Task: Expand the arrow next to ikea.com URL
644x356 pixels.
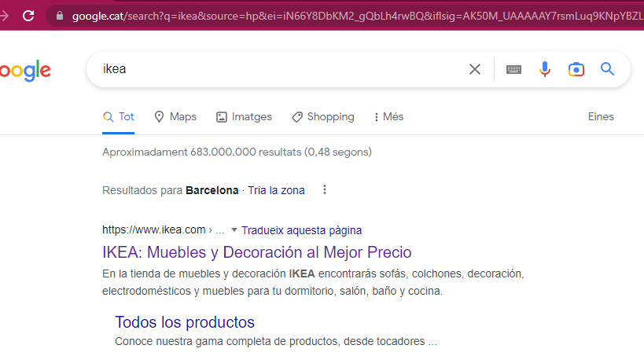Action: click(x=234, y=230)
